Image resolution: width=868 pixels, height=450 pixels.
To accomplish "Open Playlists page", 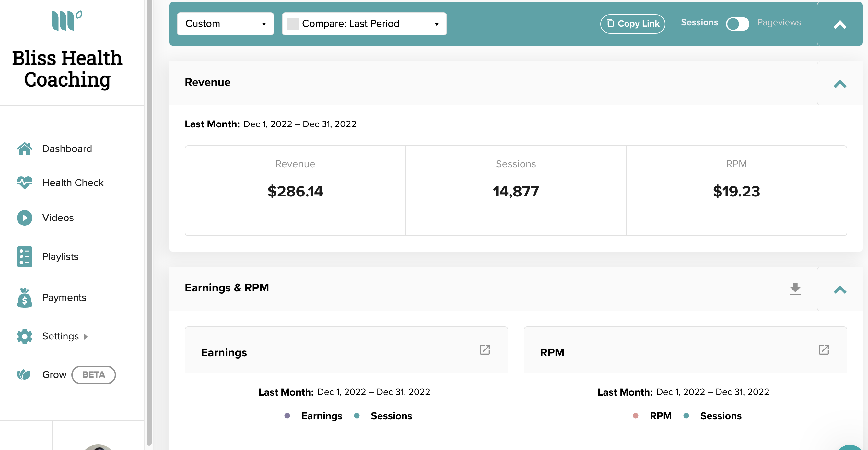I will (60, 257).
